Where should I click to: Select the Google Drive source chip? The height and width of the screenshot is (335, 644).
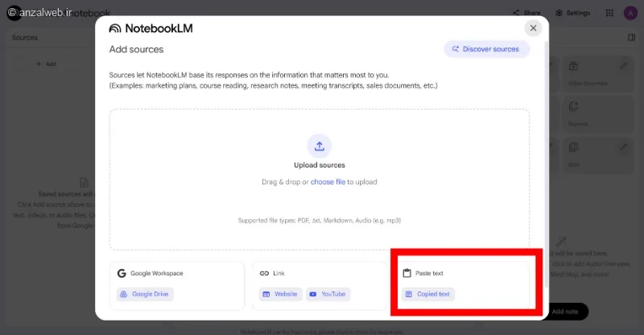(145, 294)
